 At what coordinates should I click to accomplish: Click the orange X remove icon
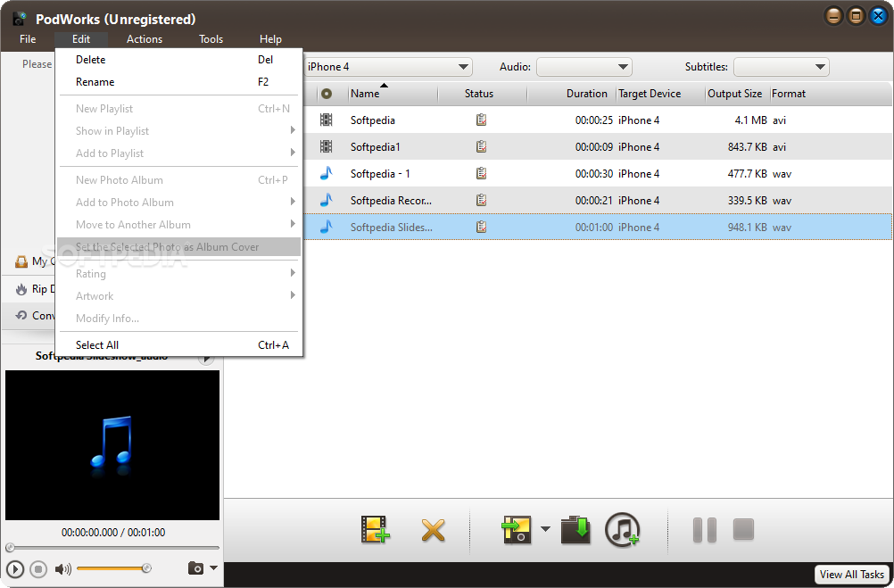434,530
